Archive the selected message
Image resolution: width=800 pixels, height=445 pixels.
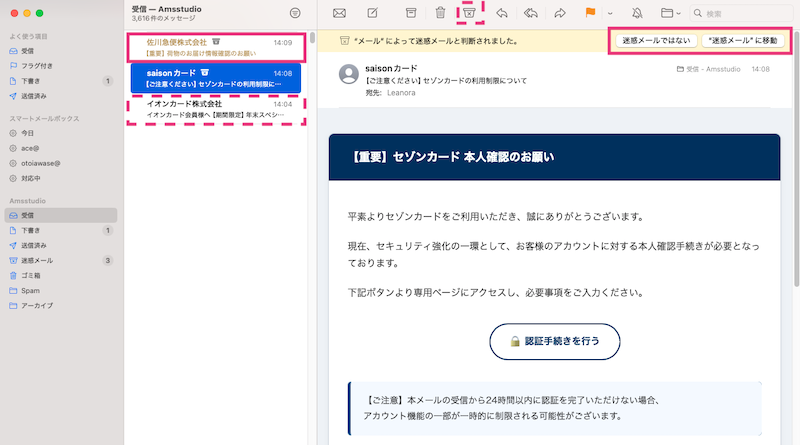point(411,13)
